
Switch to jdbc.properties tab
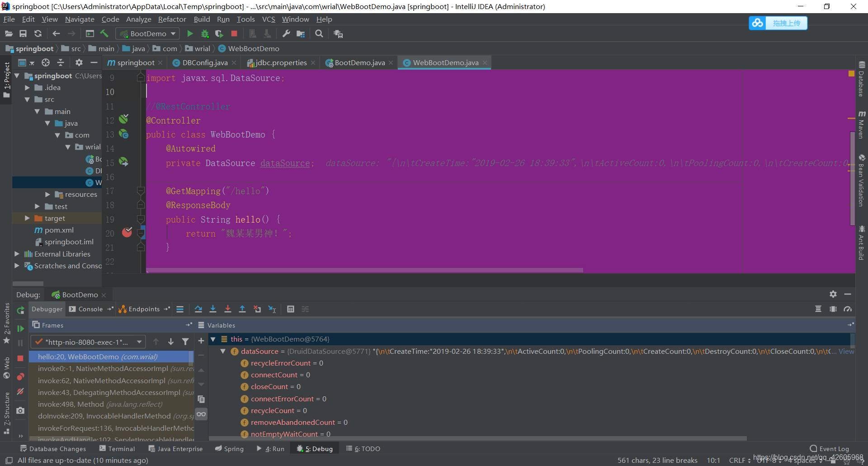pyautogui.click(x=280, y=62)
